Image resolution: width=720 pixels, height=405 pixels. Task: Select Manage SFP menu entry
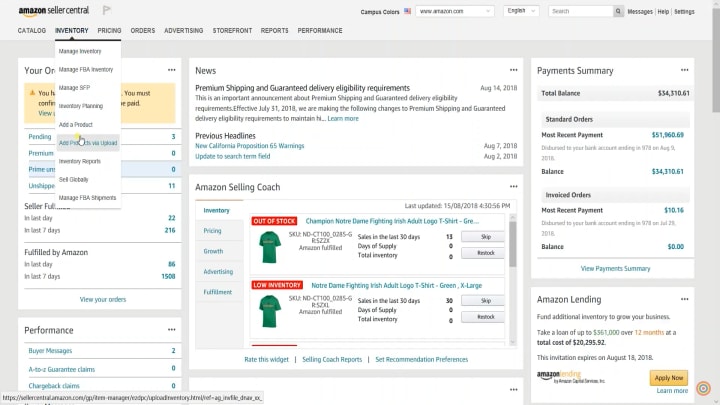[74, 88]
